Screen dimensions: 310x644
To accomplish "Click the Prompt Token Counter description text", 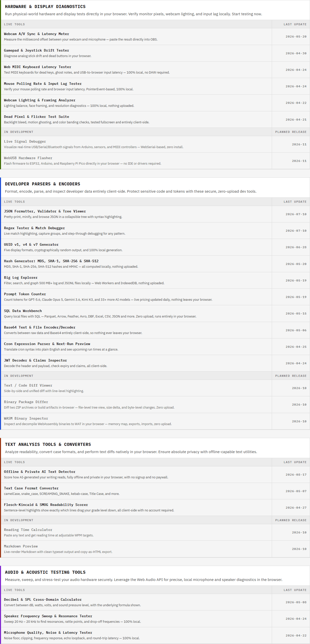I will click(x=108, y=300).
